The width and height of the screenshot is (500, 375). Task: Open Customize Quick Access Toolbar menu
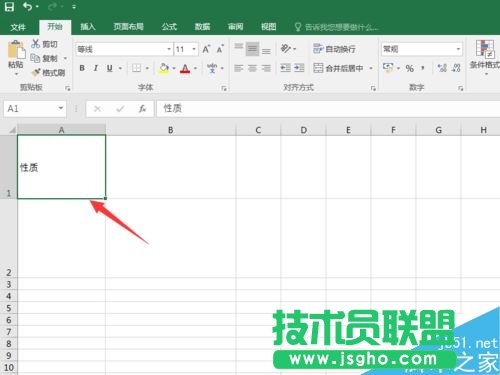[74, 7]
